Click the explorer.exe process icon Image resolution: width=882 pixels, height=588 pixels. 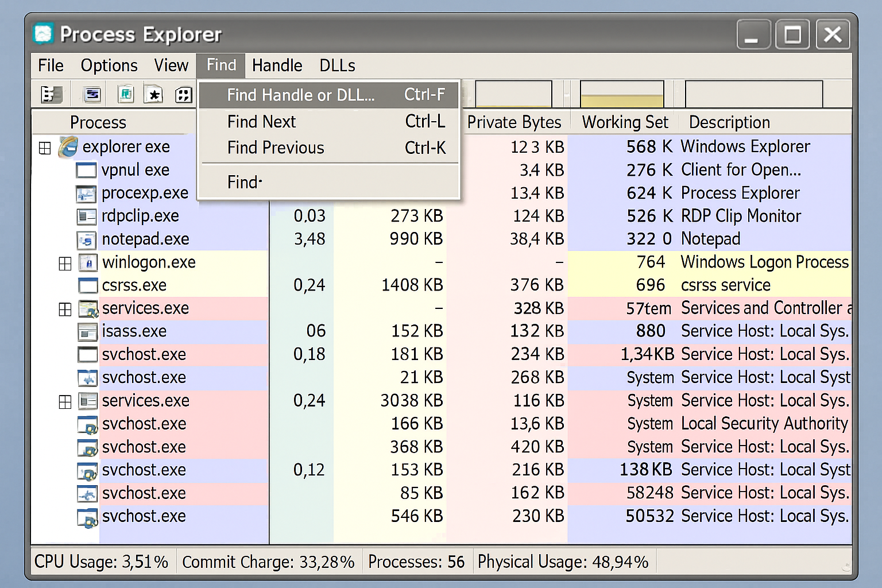tap(68, 147)
